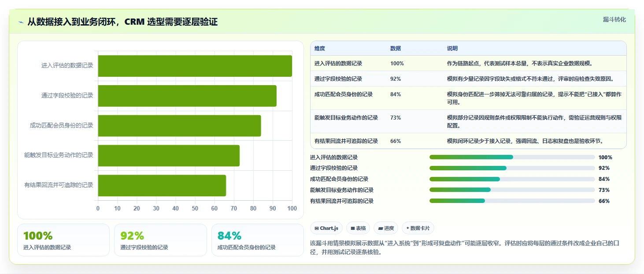Click the description starting 模拟闭环记录少于接入记录
This screenshot has height=274, width=644.
pyautogui.click(x=525, y=141)
